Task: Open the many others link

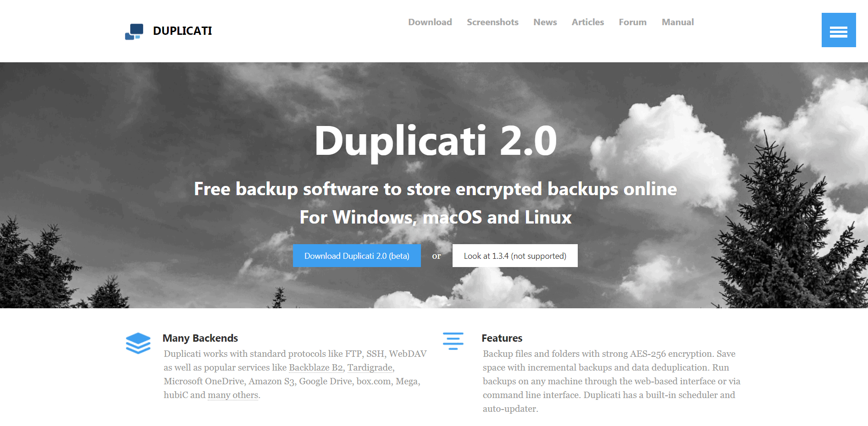Action: pos(233,395)
